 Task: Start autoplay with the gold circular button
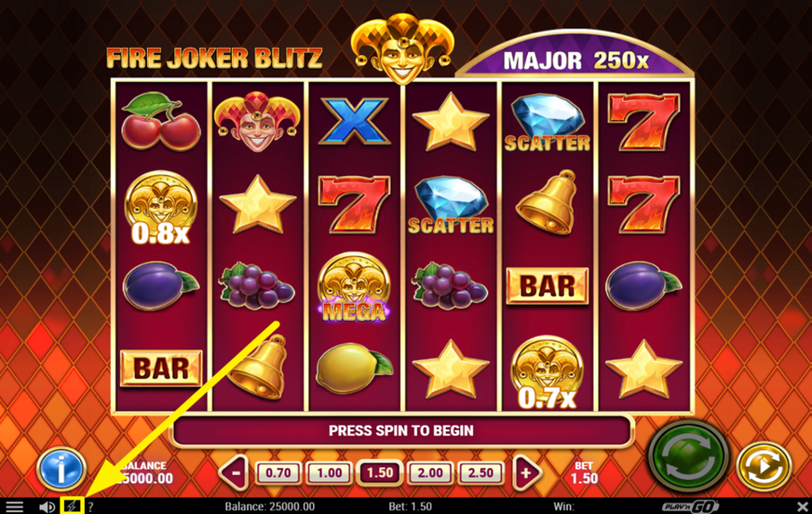764,466
